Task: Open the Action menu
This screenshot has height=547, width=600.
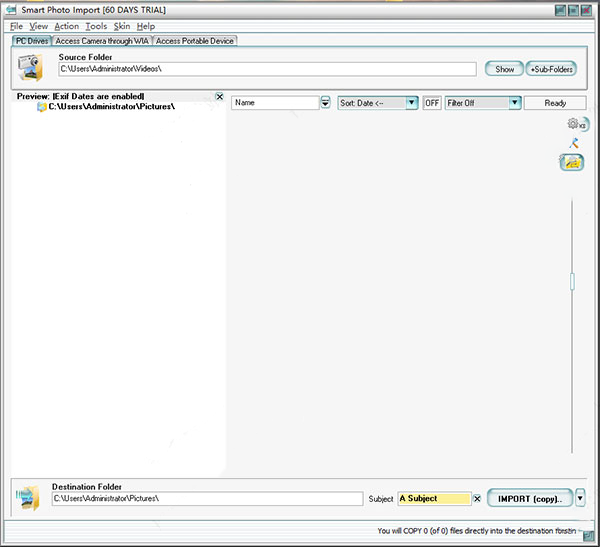Action: pos(67,26)
